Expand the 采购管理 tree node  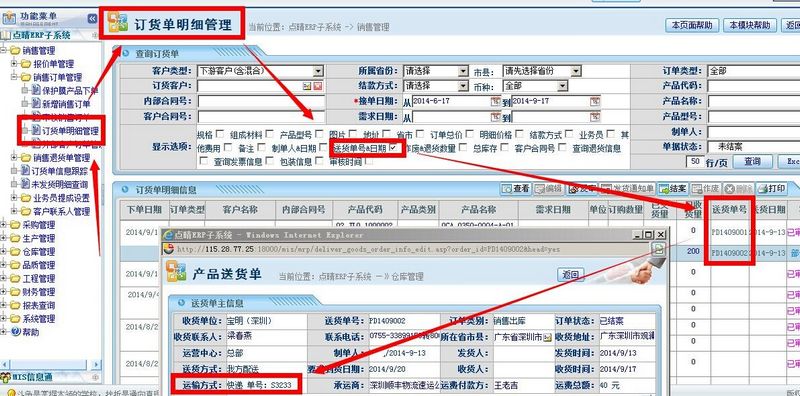5,225
